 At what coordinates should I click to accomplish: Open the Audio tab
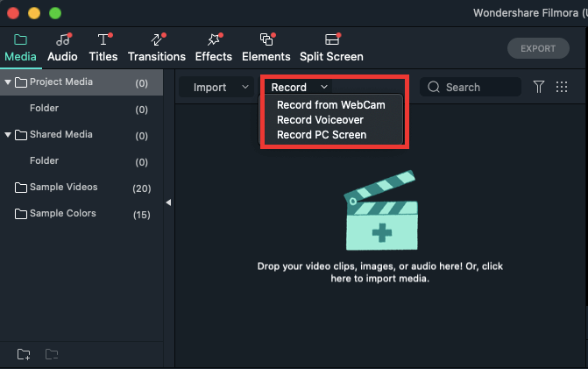pos(62,47)
